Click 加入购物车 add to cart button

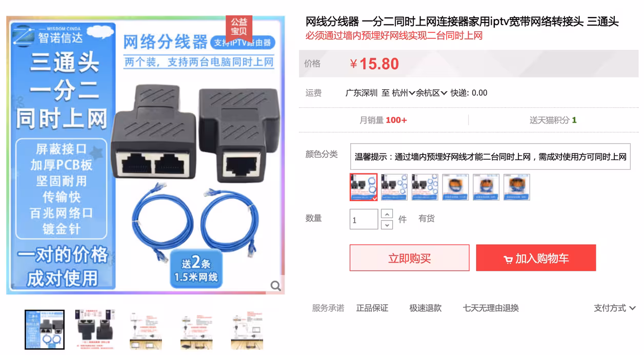click(536, 258)
